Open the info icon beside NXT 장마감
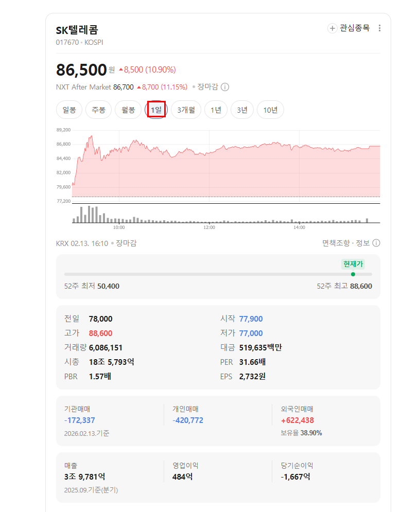Screen dimensions: 420x512 click(x=225, y=87)
